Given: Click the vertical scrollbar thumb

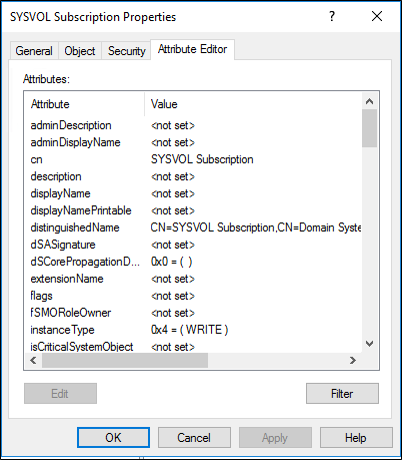Looking at the screenshot, I should pyautogui.click(x=369, y=128).
